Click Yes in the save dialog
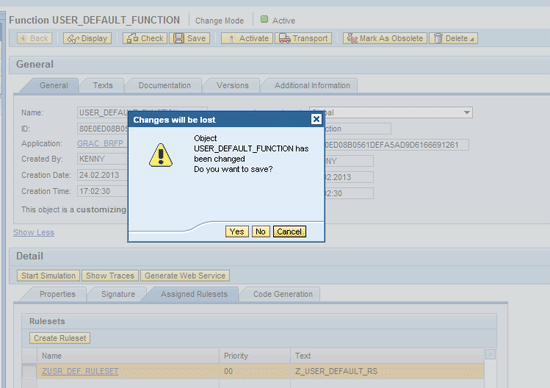This screenshot has height=388, width=550. pos(237,232)
